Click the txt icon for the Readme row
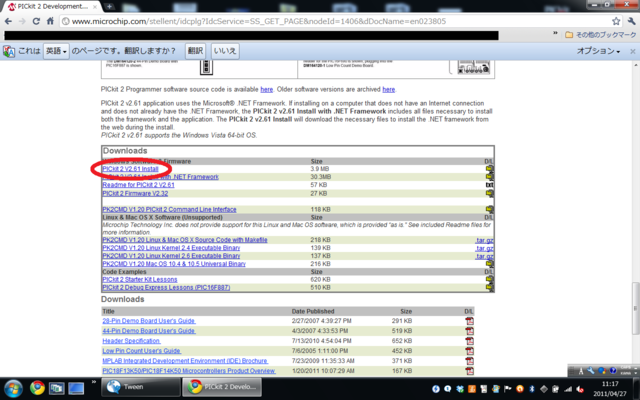Viewport: 640px width, 400px height. tap(489, 185)
